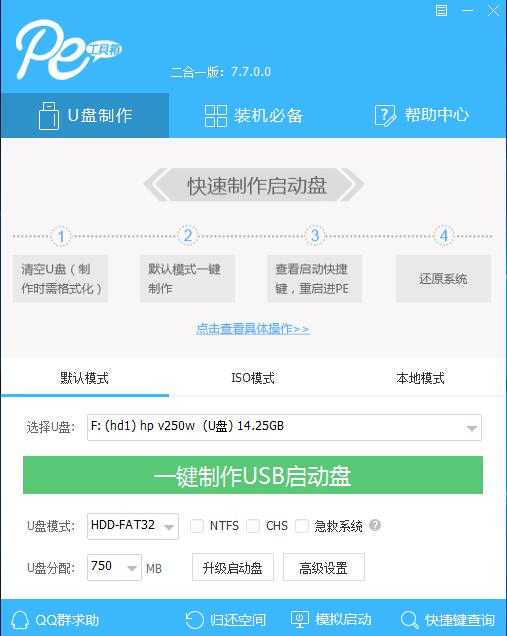Toggle the 急救系统 checkbox
Image resolution: width=507 pixels, height=636 pixels.
tap(302, 526)
